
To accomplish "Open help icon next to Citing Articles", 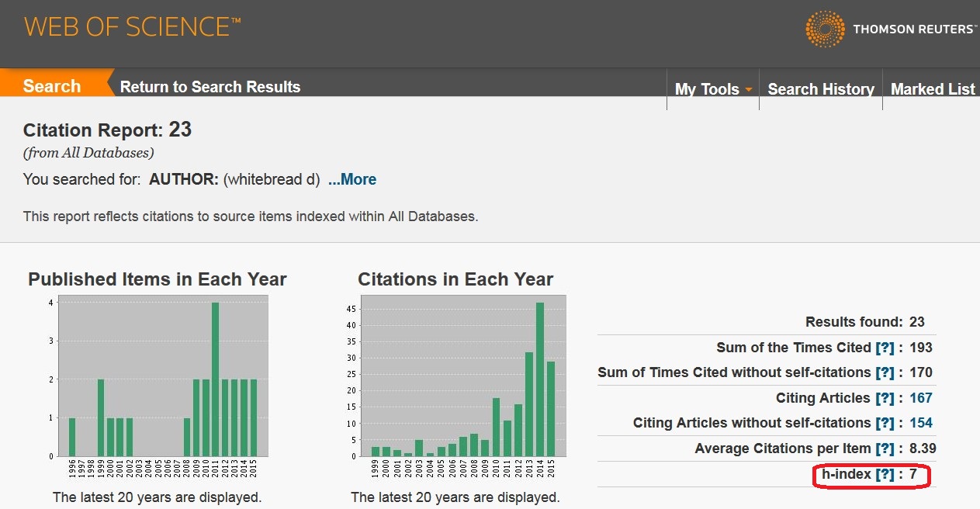I will pos(885,398).
